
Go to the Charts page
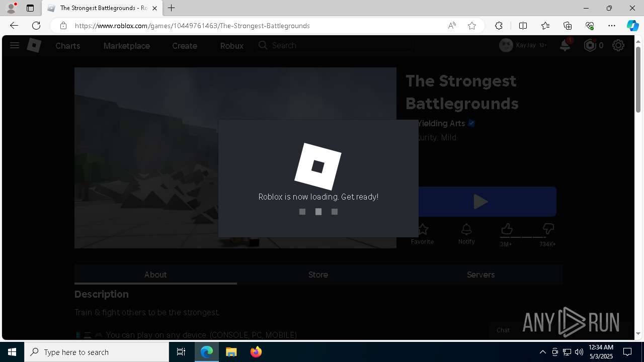pos(68,46)
